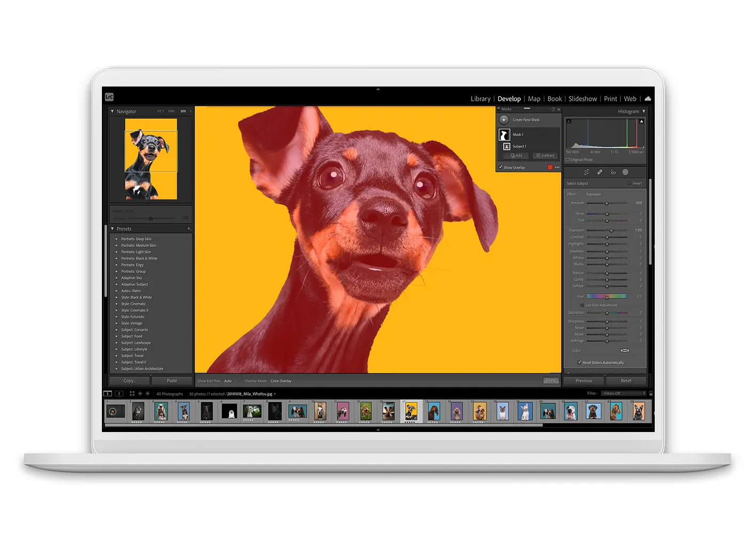Image resolution: width=747 pixels, height=560 pixels.
Task: Select the masking tool icon
Action: click(625, 172)
